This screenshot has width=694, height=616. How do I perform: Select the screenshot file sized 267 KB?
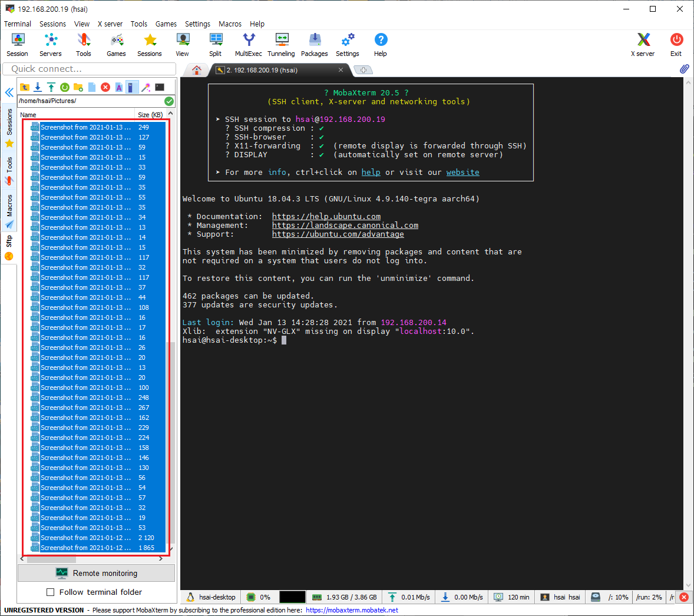[97, 408]
